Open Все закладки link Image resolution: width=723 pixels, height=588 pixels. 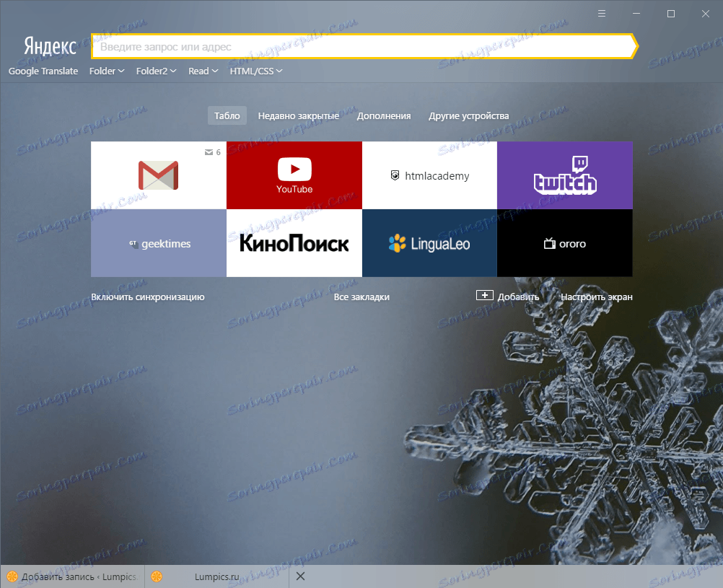click(x=361, y=297)
